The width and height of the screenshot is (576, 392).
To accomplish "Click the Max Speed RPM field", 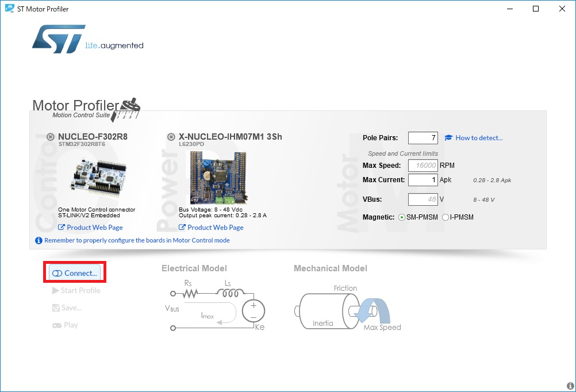I will pos(423,166).
